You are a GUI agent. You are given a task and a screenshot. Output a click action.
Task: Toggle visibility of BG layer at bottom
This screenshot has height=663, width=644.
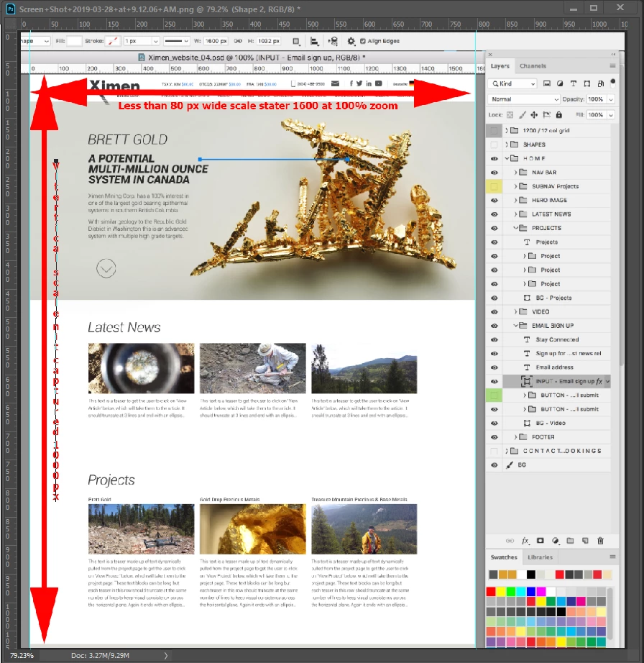click(494, 465)
